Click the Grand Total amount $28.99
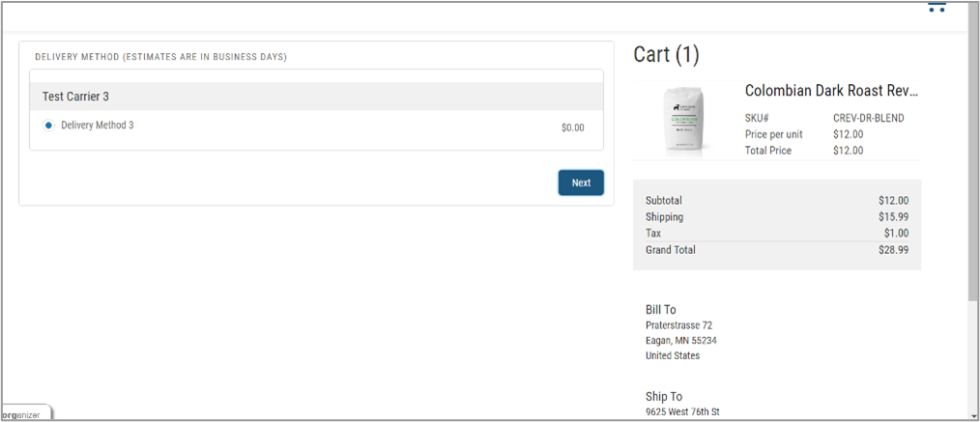Screen dimensions: 980x422 (893, 250)
